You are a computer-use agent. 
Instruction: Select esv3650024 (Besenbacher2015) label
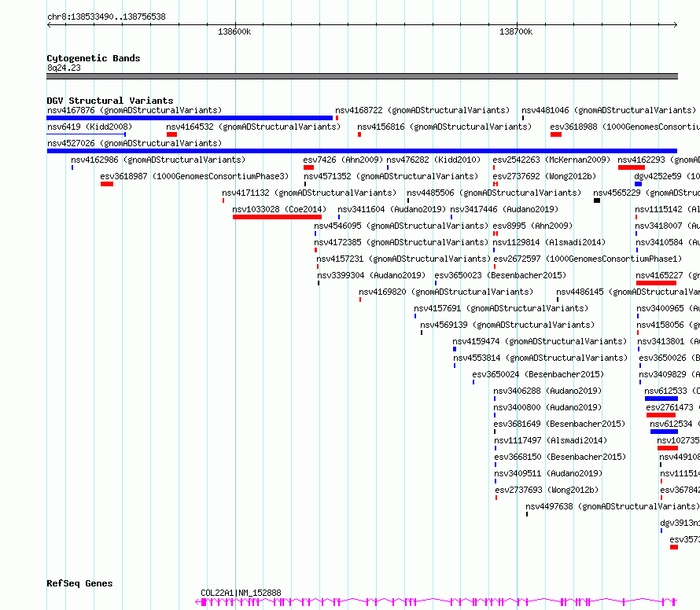pyautogui.click(x=538, y=374)
